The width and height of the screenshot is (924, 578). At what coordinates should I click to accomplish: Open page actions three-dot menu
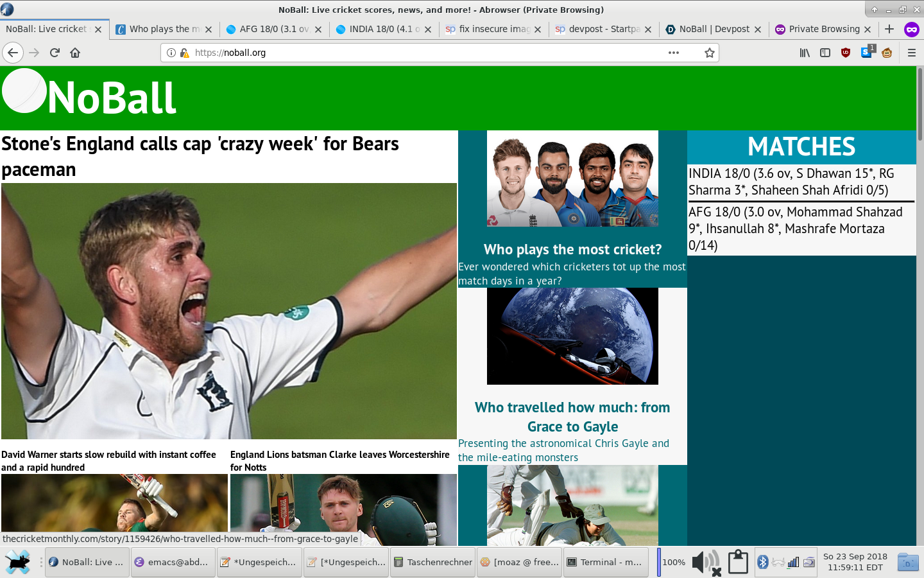tap(674, 53)
